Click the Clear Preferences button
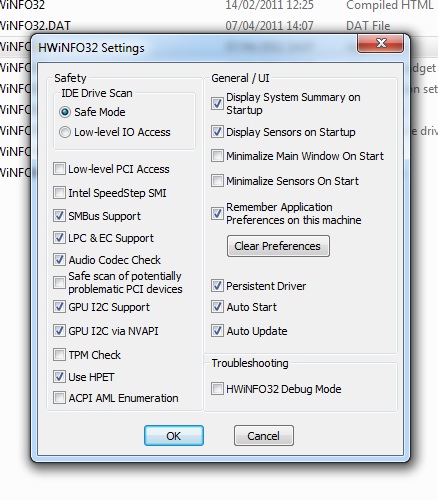The height and width of the screenshot is (500, 438). click(278, 246)
